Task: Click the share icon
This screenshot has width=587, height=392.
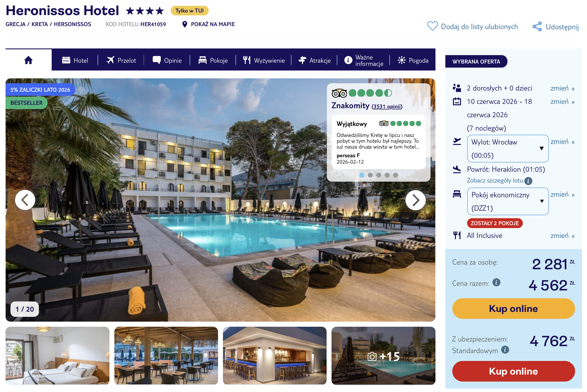Action: (x=537, y=26)
